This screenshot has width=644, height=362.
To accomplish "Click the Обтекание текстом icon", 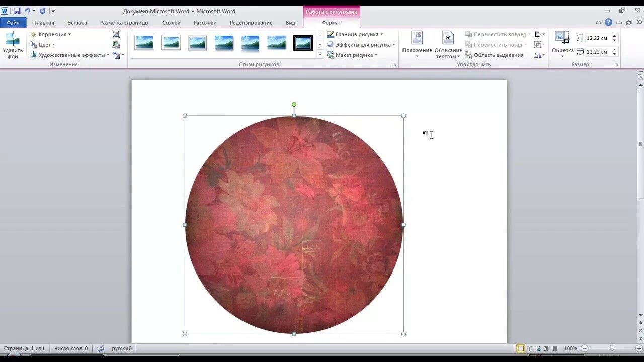I will (448, 38).
